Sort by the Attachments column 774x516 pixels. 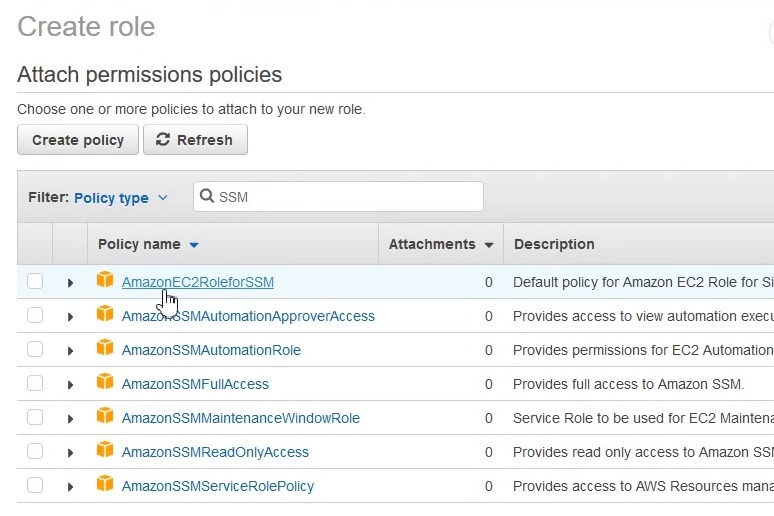[441, 244]
